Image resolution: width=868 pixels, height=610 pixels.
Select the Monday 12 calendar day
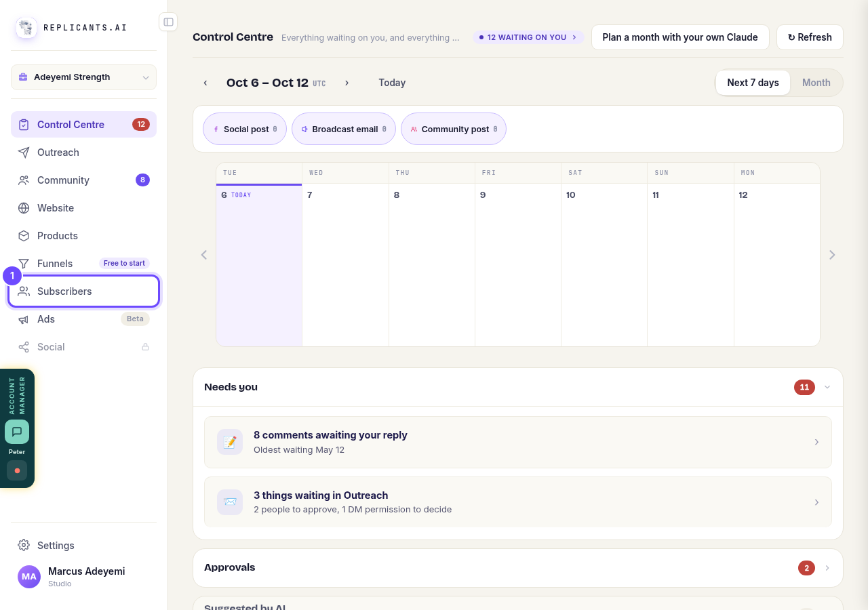pyautogui.click(x=777, y=265)
